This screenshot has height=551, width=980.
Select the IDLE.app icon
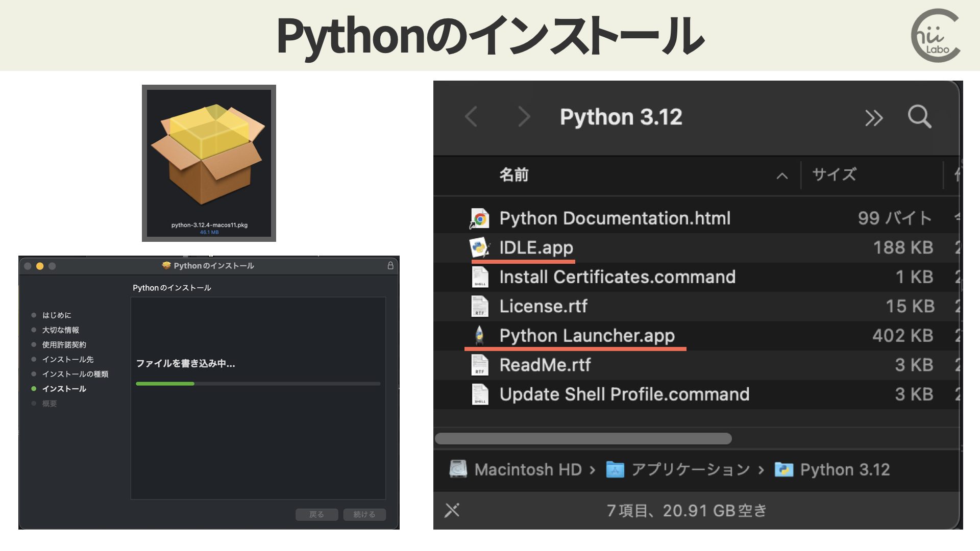479,248
